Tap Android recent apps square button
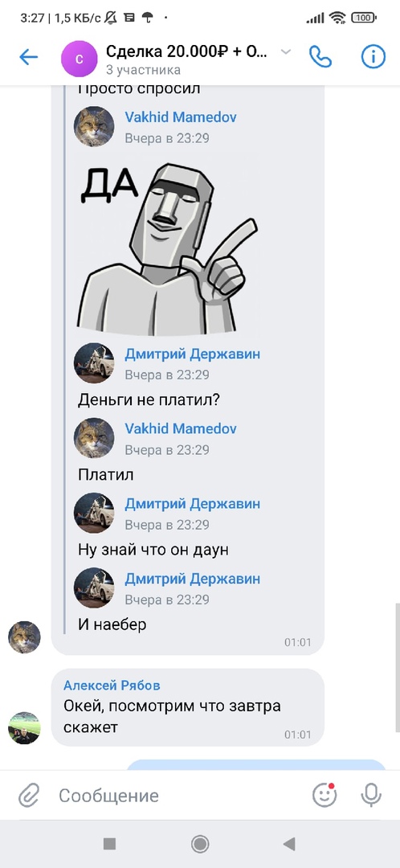Viewport: 400px width, 868px height. coord(109,844)
